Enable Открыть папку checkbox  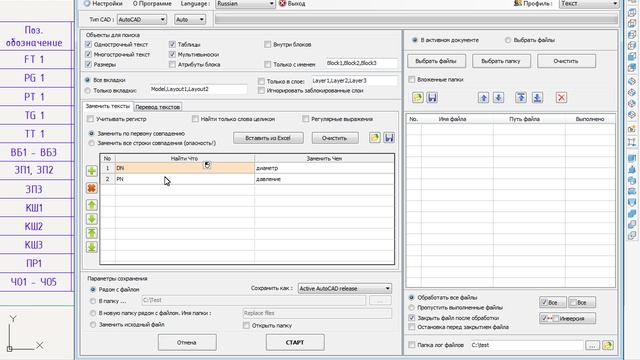(246, 325)
